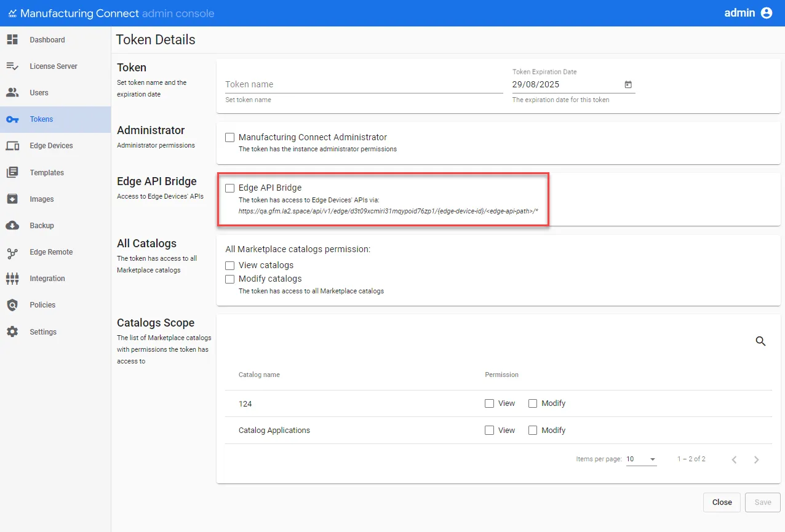Click the Tokens key icon
Viewport: 785px width, 532px height.
pyautogui.click(x=12, y=119)
